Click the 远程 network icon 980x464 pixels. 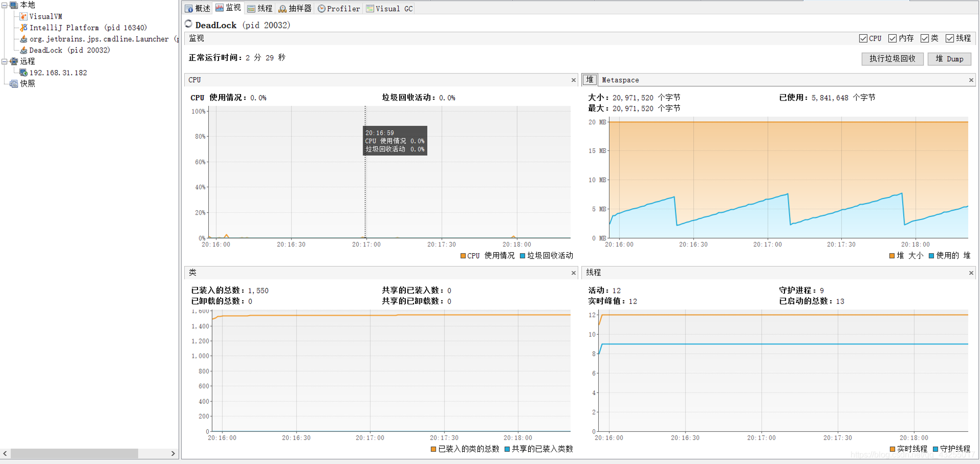[x=14, y=61]
